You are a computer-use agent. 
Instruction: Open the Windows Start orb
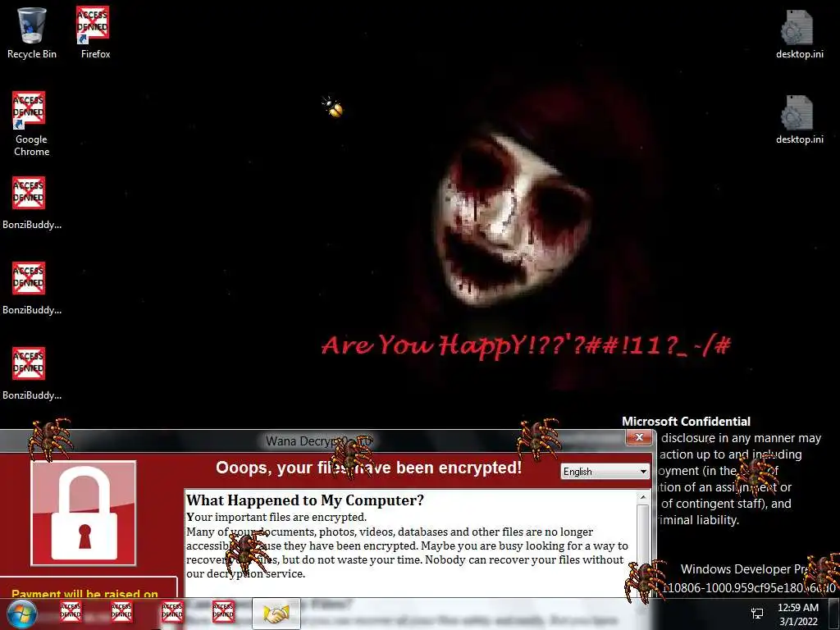(22, 614)
